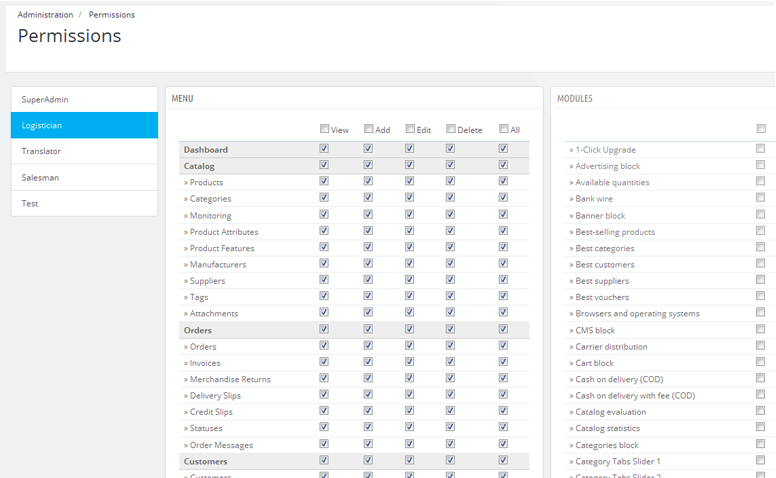
Task: Uncheck All permission for Monitoring
Action: click(x=503, y=214)
